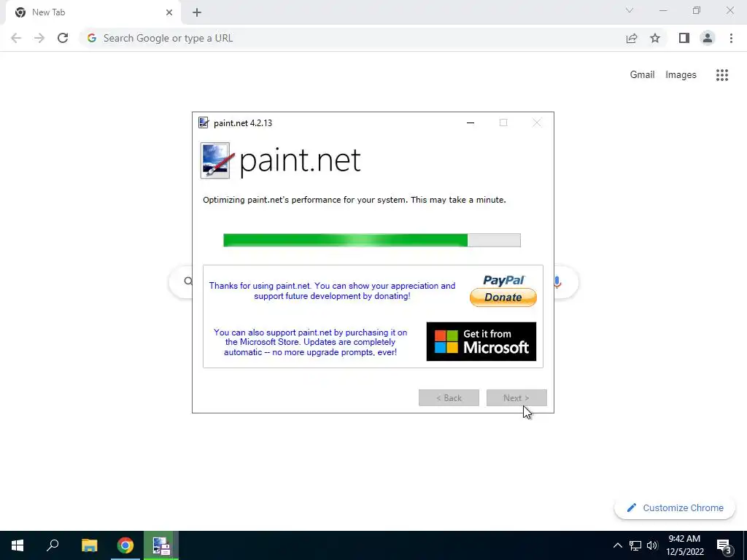Click the 'Optimizing paint.net's performance' status text
Image resolution: width=747 pixels, height=560 pixels.
[355, 200]
